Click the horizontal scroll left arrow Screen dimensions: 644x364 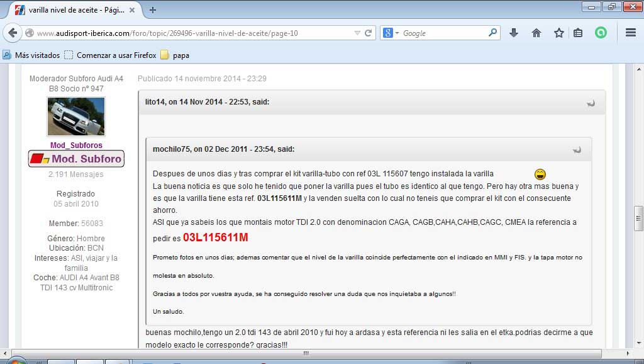point(5,353)
